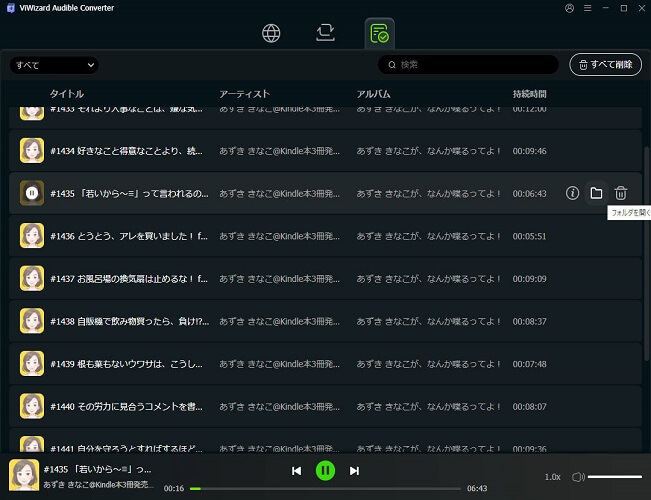Select title of track #1440
This screenshot has height=500, width=651.
tap(127, 407)
